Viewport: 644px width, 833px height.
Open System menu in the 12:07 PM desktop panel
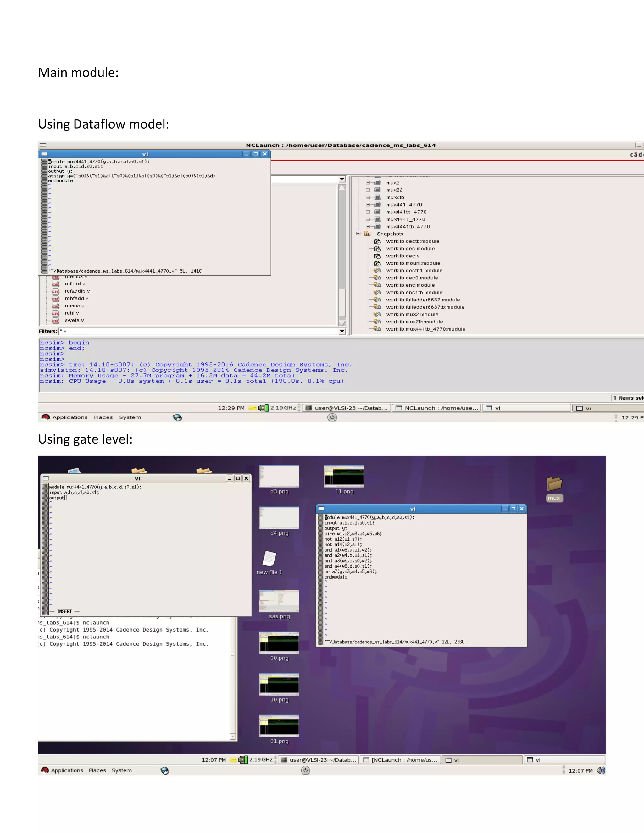122,770
